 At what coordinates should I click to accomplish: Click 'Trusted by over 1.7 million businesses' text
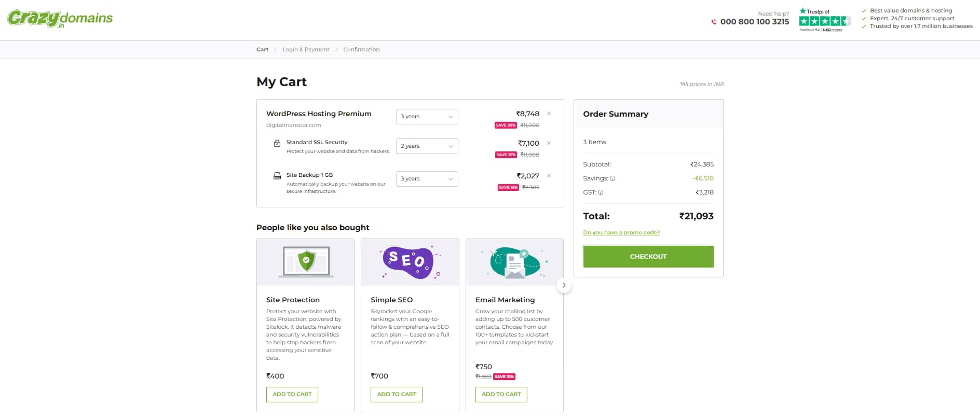click(x=921, y=26)
